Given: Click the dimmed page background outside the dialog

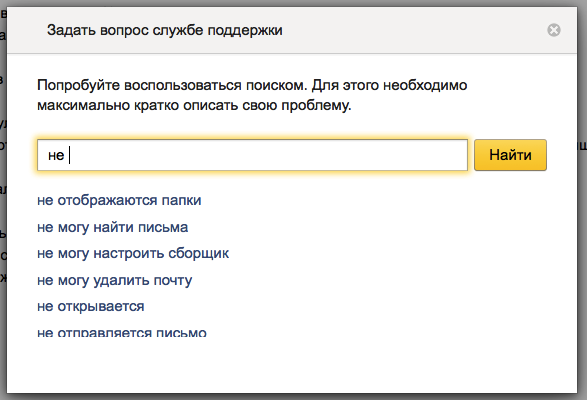Looking at the screenshot, I should (x=583, y=225).
